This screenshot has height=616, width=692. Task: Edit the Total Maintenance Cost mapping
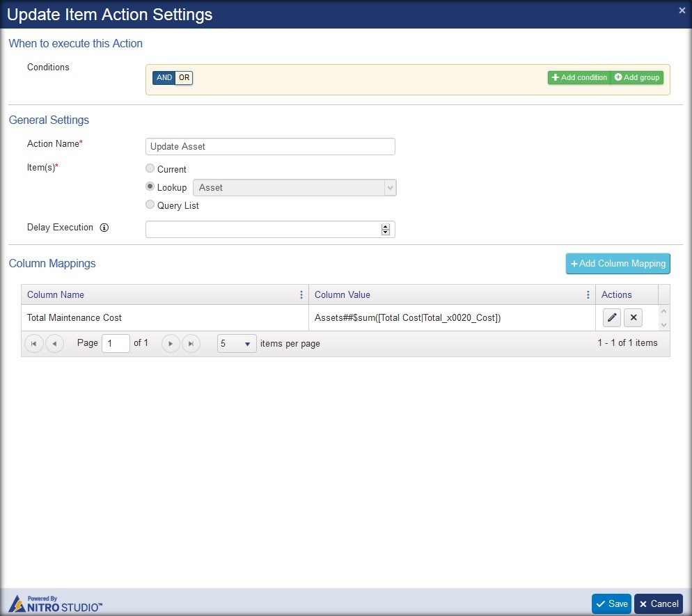coord(612,317)
